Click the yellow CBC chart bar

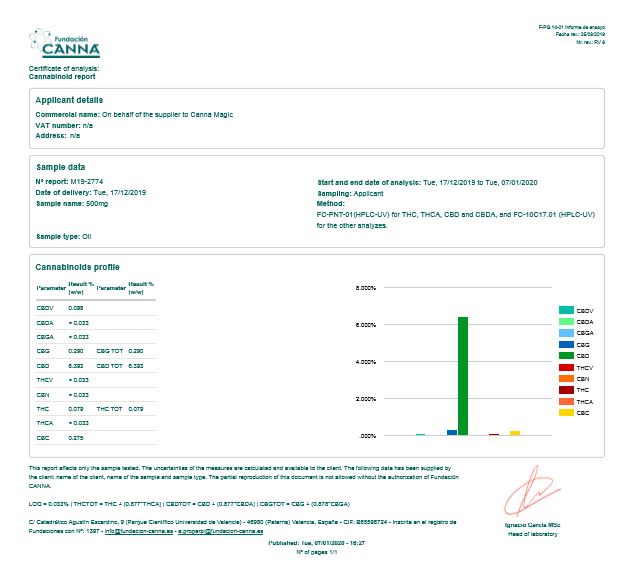515,433
